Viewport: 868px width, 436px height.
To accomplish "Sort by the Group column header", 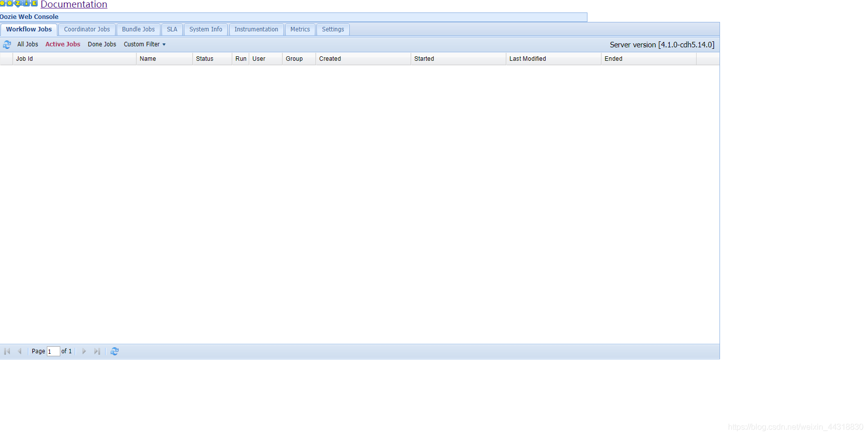I will pos(299,59).
